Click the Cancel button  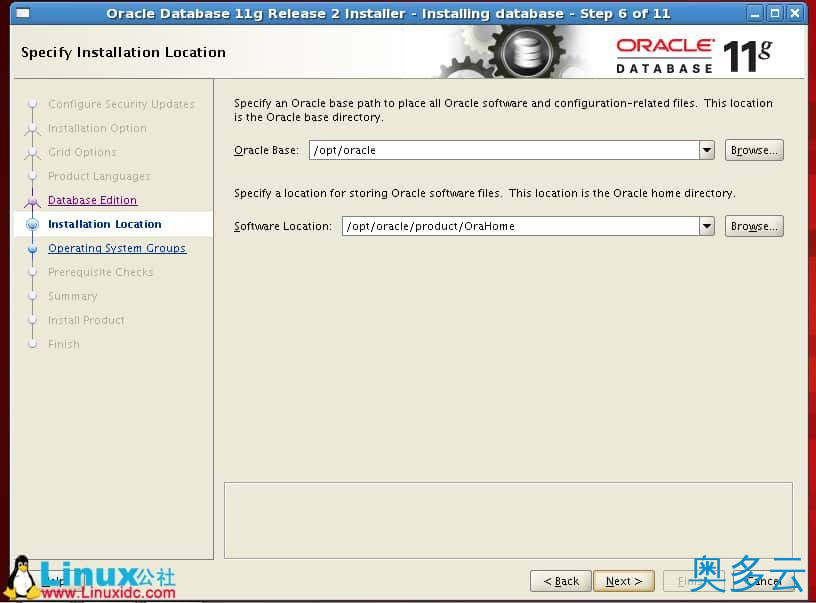763,581
